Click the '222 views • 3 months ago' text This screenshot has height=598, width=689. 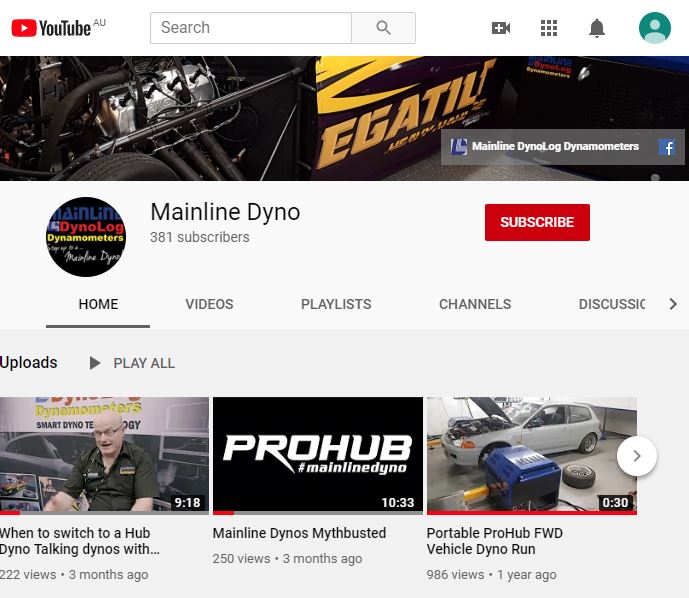pos(74,574)
